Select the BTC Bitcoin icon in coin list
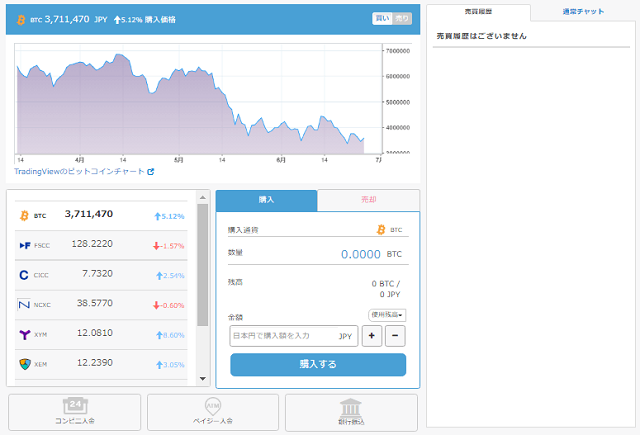 pyautogui.click(x=24, y=215)
